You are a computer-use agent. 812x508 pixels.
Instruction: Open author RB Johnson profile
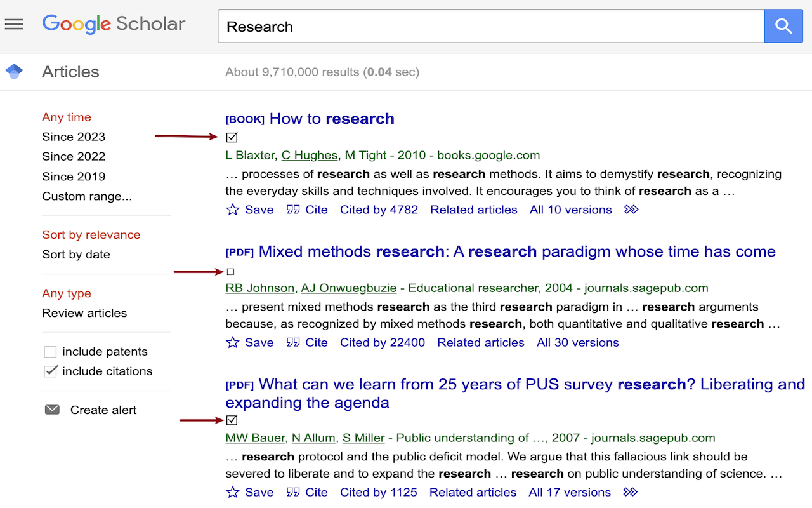[x=260, y=288]
